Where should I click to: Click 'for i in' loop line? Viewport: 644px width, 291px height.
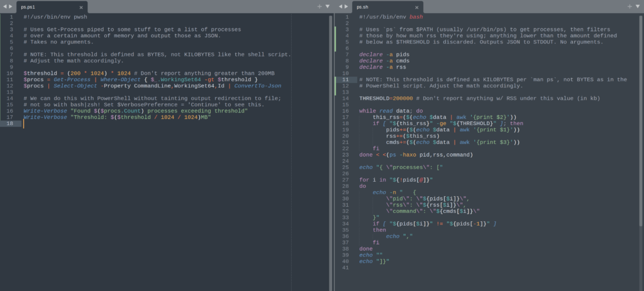396,180
